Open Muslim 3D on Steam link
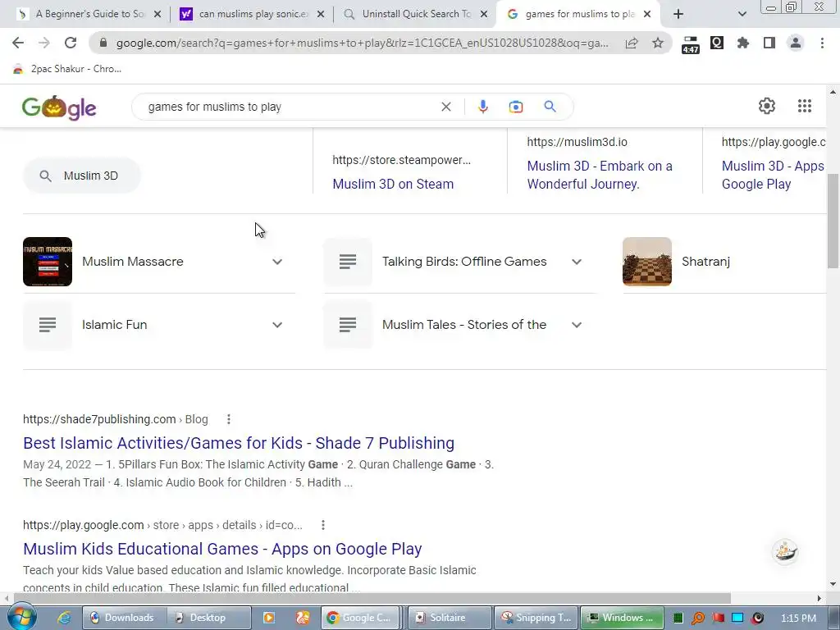Image resolution: width=840 pixels, height=630 pixels. [x=393, y=184]
